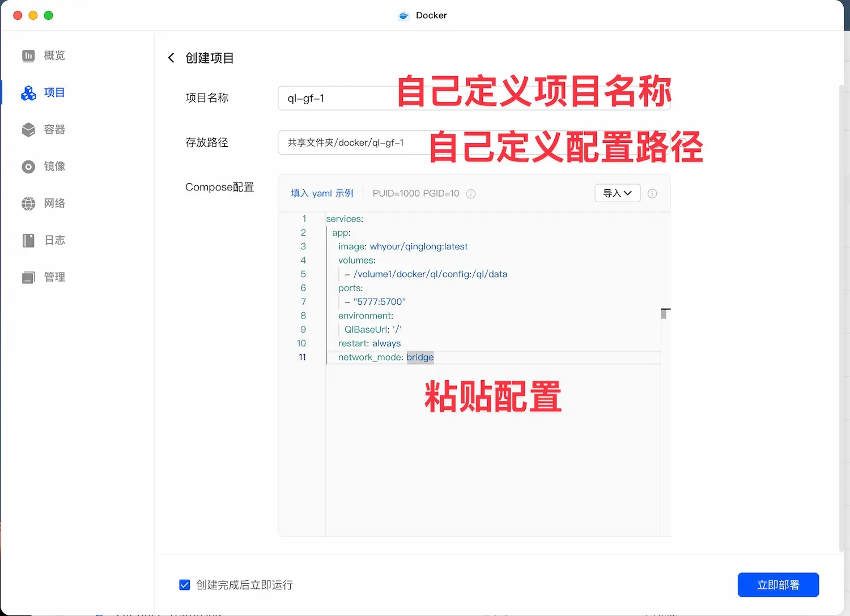The image size is (850, 616).
Task: Click services: on line 1
Action: coord(345,219)
